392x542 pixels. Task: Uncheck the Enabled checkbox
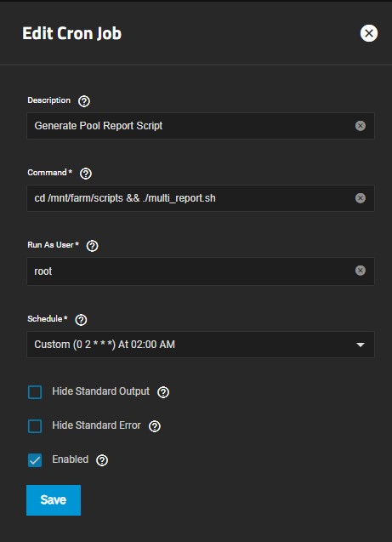coord(35,460)
